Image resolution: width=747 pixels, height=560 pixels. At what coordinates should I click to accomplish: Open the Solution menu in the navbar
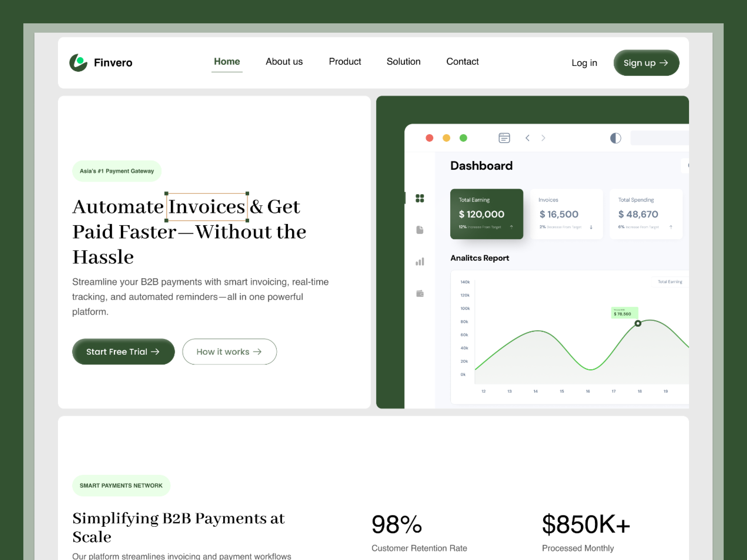click(x=404, y=61)
